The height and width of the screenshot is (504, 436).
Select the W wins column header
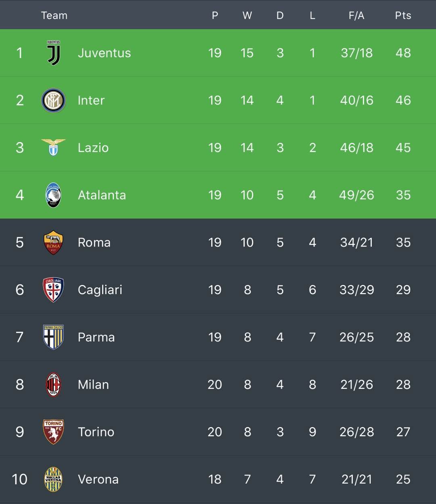point(247,15)
